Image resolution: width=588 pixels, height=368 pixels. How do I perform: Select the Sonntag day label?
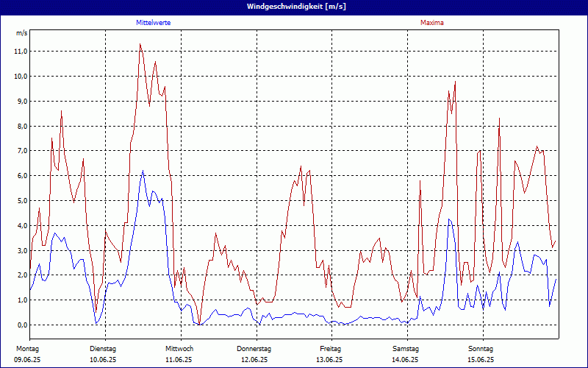pyautogui.click(x=481, y=349)
